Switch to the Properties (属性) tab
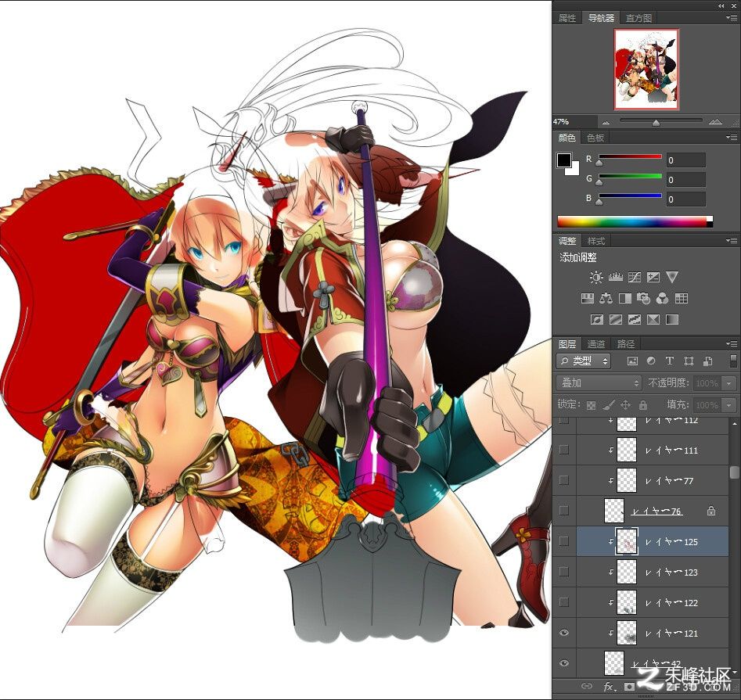The width and height of the screenshot is (741, 700). pyautogui.click(x=567, y=18)
